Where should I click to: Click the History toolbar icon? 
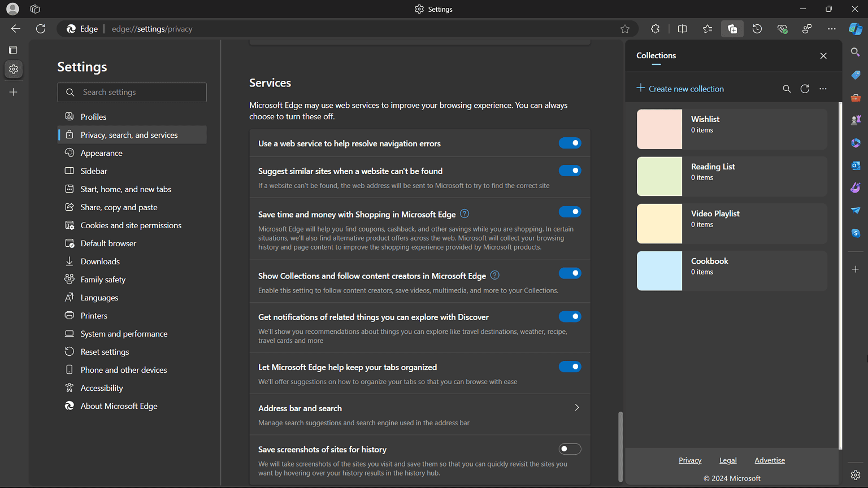click(757, 29)
